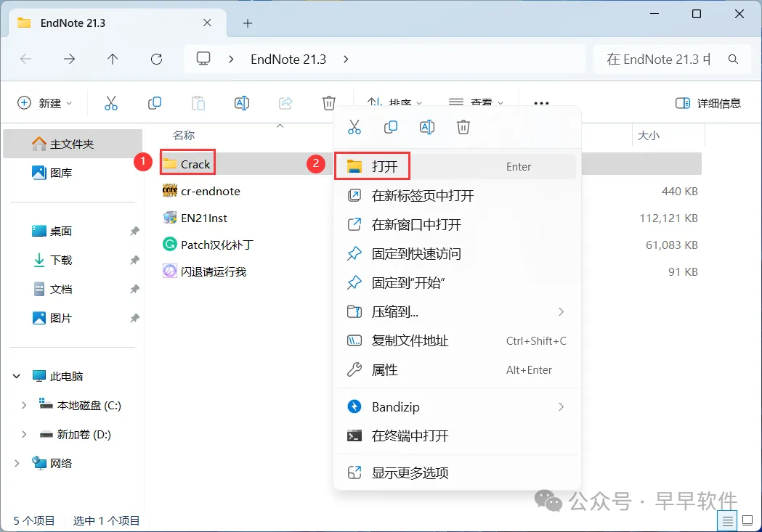Open the 查看 view dropdown
The height and width of the screenshot is (532, 762).
coord(476,103)
